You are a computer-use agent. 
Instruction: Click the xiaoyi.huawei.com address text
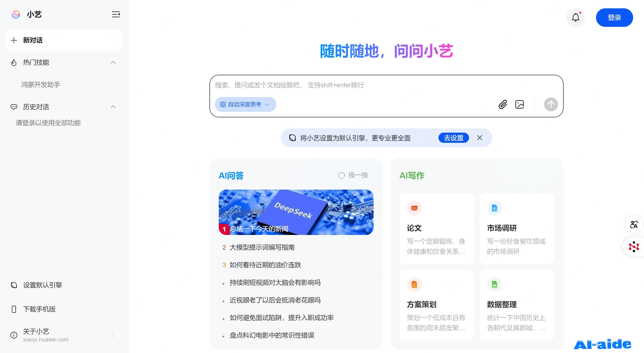point(46,340)
